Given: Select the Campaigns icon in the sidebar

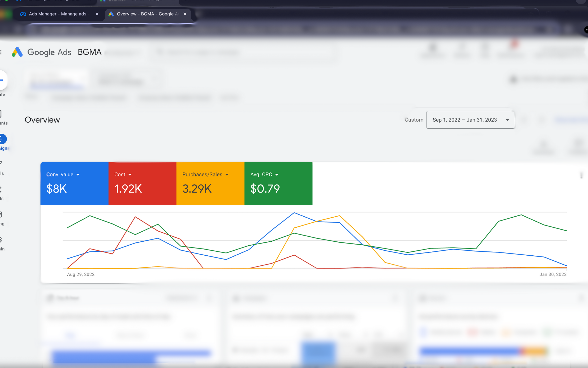Looking at the screenshot, I should tap(2, 139).
